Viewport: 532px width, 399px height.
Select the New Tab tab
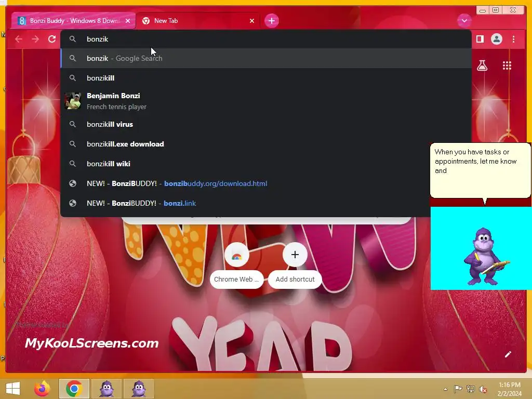point(198,21)
